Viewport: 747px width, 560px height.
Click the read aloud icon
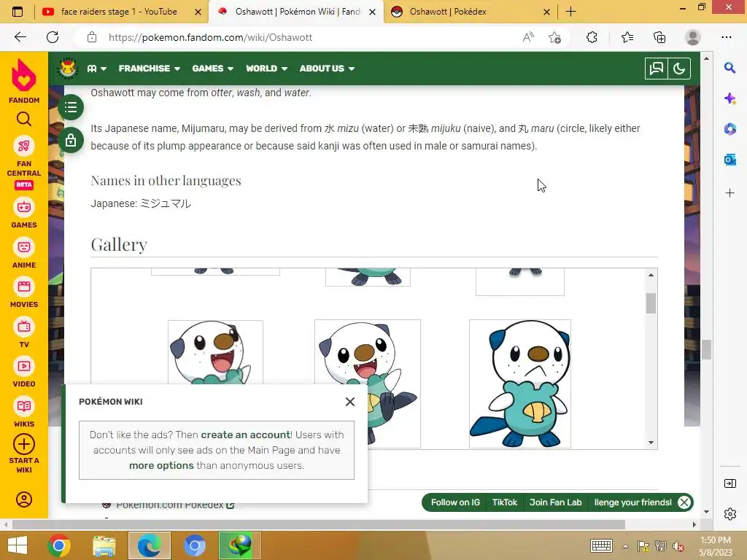(x=528, y=37)
